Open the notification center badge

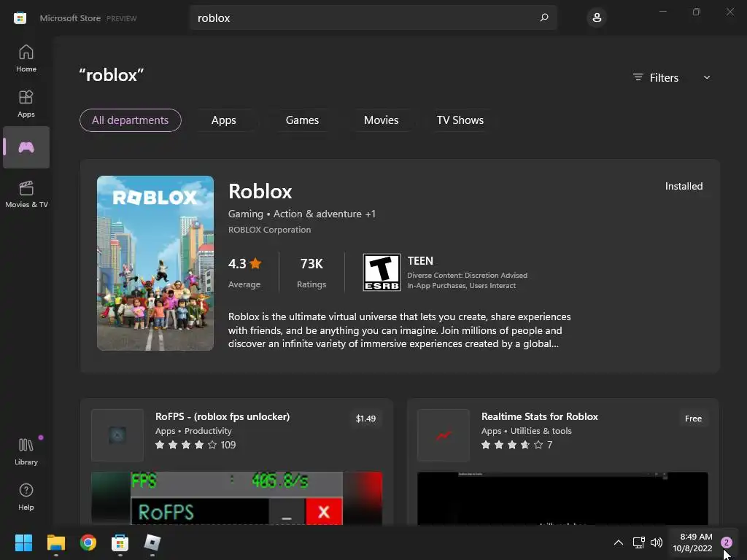(727, 542)
